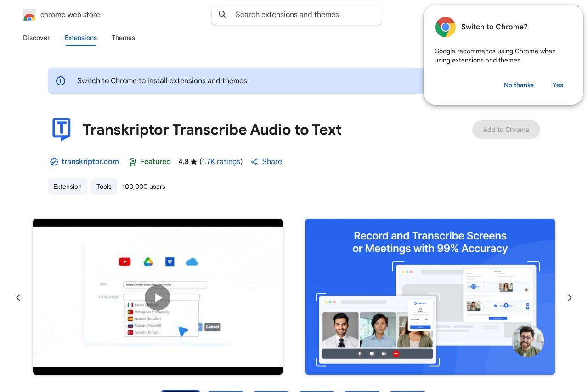Open the Discover tab
Image resolution: width=588 pixels, height=392 pixels.
coord(36,38)
